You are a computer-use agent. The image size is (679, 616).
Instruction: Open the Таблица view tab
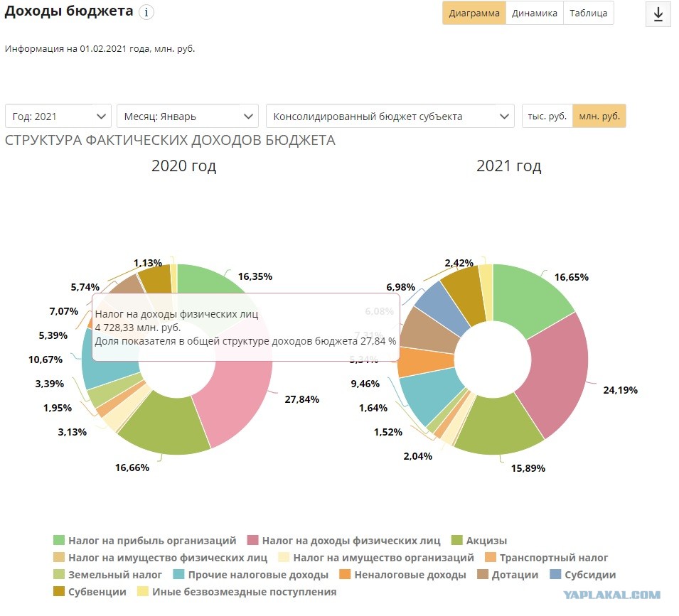(588, 13)
